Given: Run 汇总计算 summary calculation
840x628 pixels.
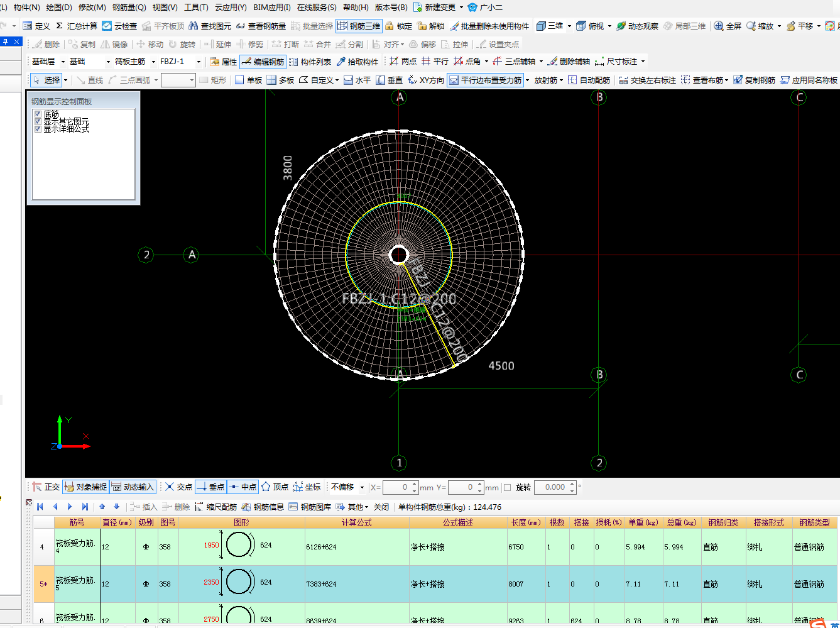Looking at the screenshot, I should pos(76,26).
